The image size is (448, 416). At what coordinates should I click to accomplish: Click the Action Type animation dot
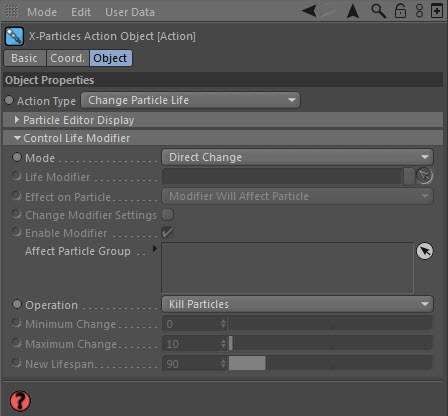click(x=9, y=100)
